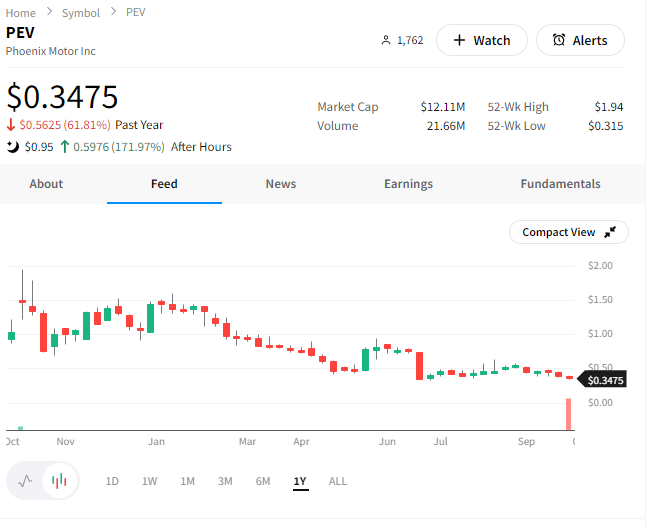This screenshot has height=530, width=647.
Task: Set chart range to 1M
Action: [187, 481]
